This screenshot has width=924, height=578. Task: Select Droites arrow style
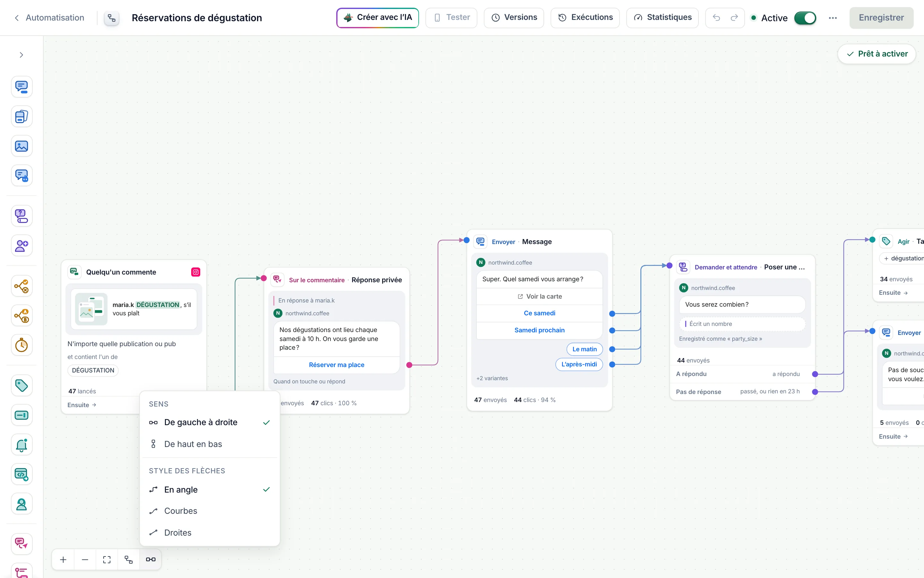click(210, 533)
